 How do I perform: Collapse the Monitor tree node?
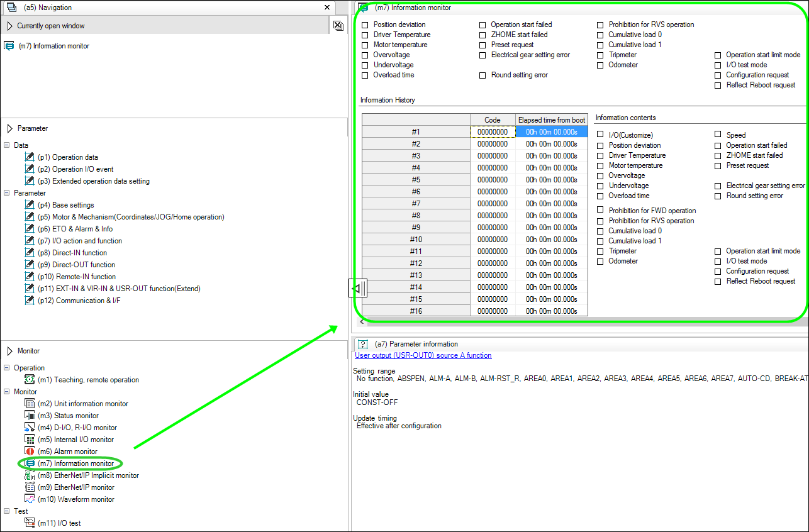[x=7, y=392]
